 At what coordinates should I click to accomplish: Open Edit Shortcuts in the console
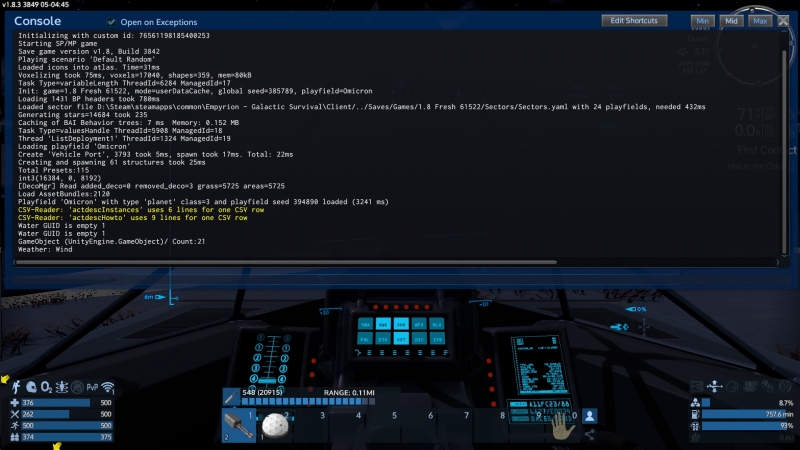[634, 20]
